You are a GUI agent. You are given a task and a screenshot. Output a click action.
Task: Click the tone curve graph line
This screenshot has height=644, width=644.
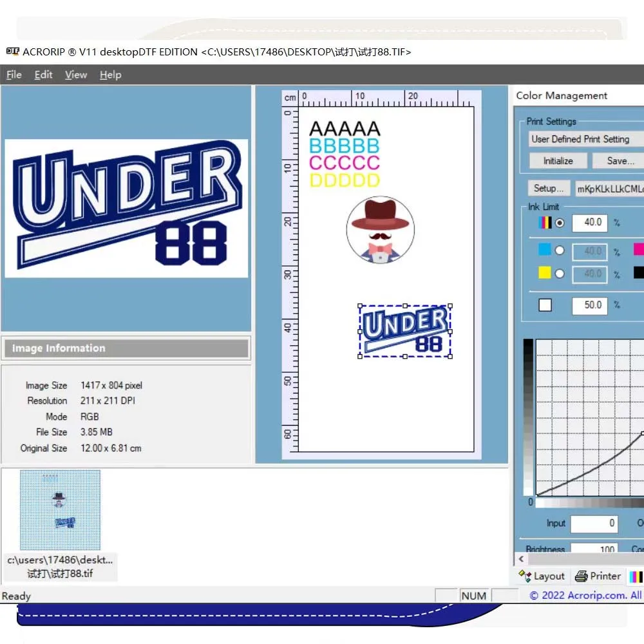coord(591,471)
